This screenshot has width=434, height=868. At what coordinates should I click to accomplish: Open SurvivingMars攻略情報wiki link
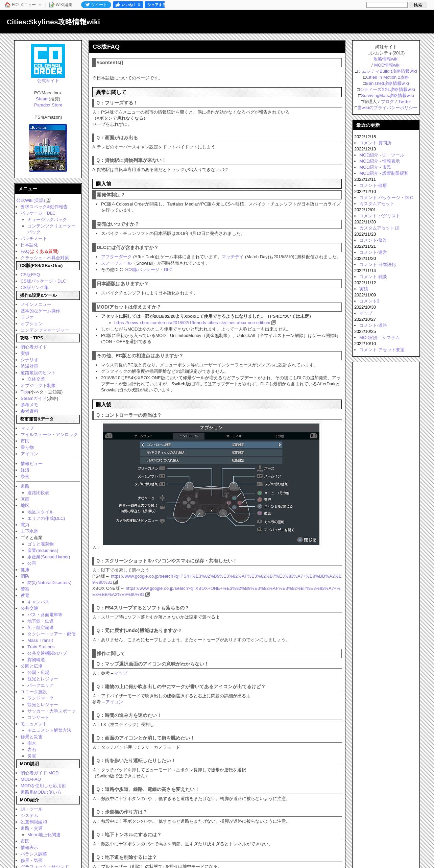tap(387, 95)
